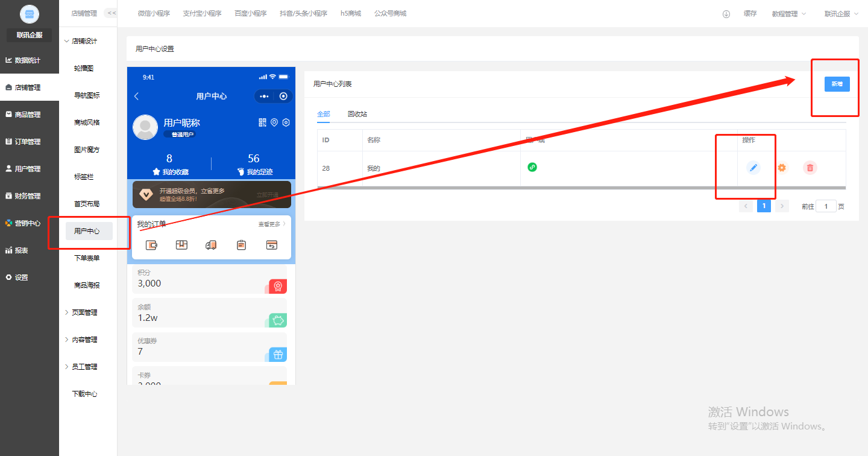868x456 pixels.
Task: Click the company logo at the top of the sidebar
Action: point(30,14)
